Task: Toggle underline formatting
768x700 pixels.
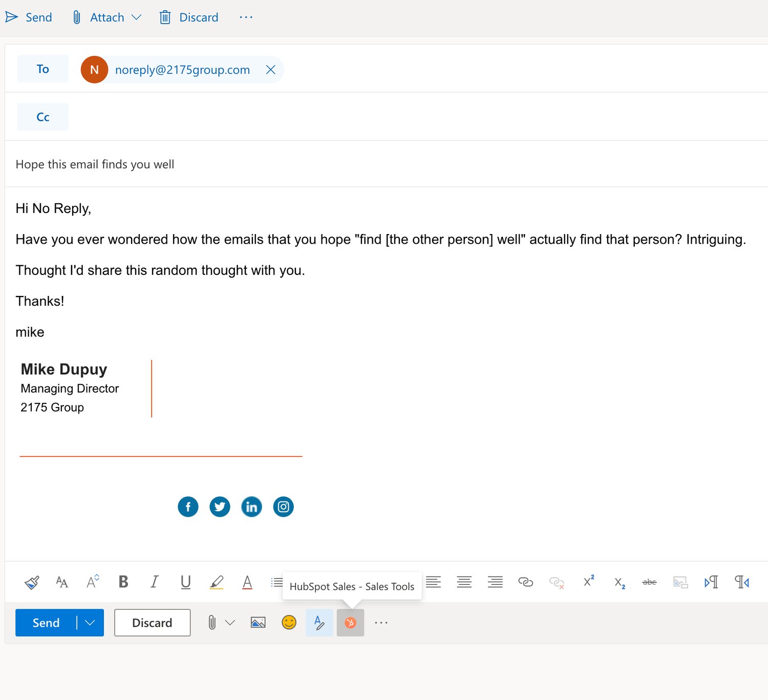Action: coord(185,582)
